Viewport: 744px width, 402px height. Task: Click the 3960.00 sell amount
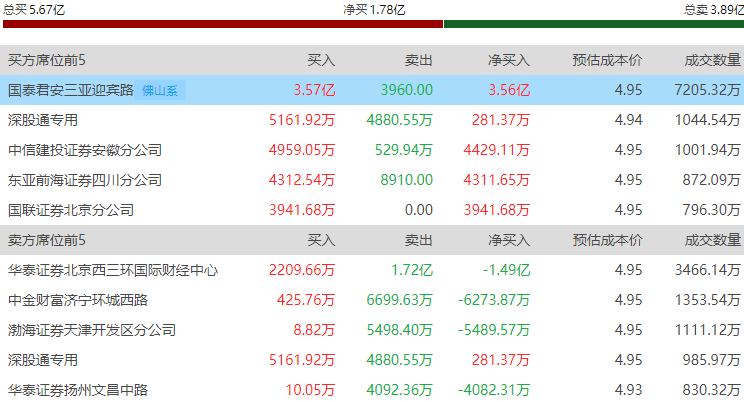[x=407, y=90]
